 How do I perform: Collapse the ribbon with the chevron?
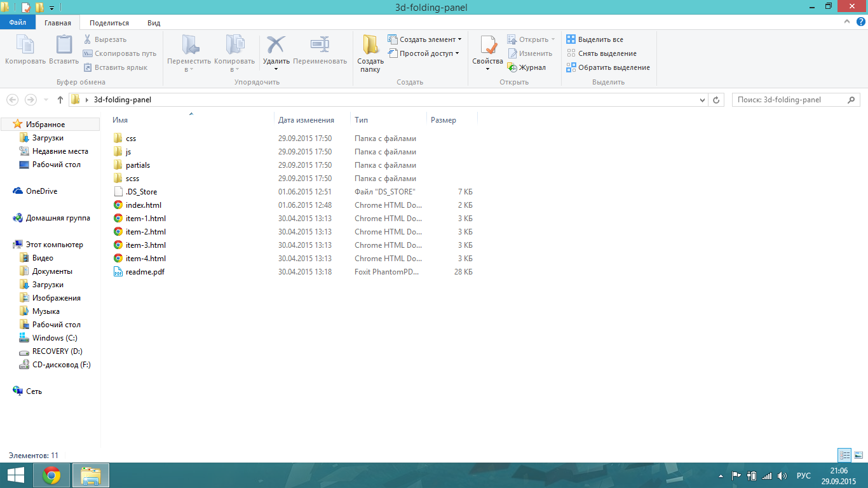tap(847, 22)
